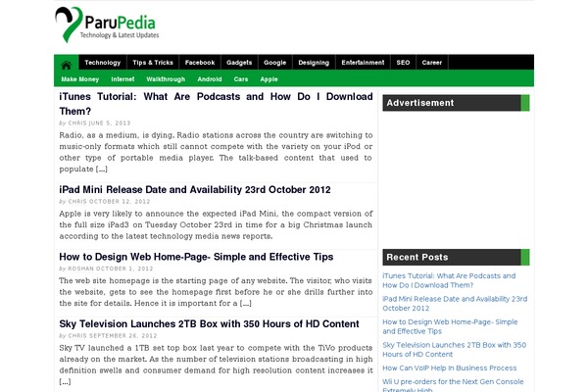Select the Apple submenu link
Screen dimensions: 588x392
(269, 79)
